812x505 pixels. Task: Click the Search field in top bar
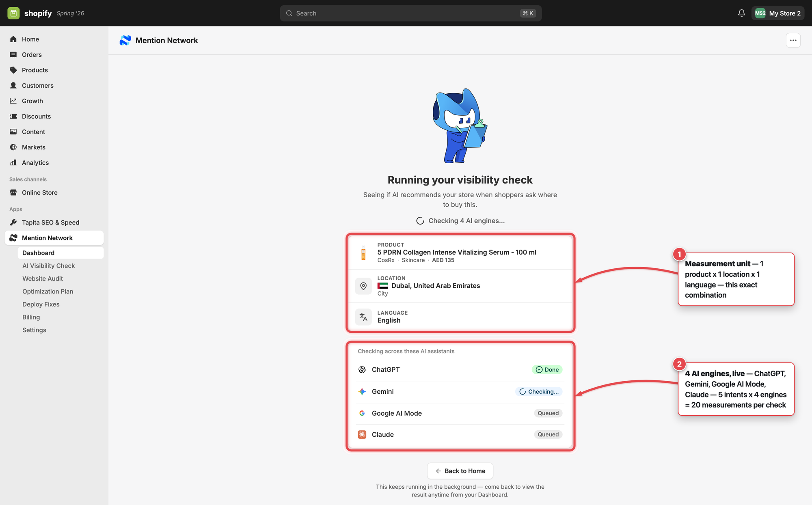point(410,13)
